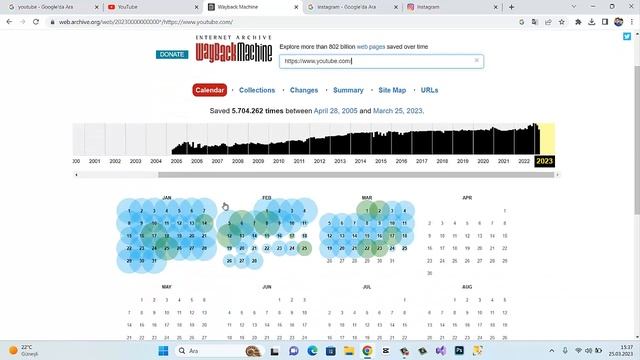
Task: Open January 25 snapshot in calendar
Action: [167, 248]
